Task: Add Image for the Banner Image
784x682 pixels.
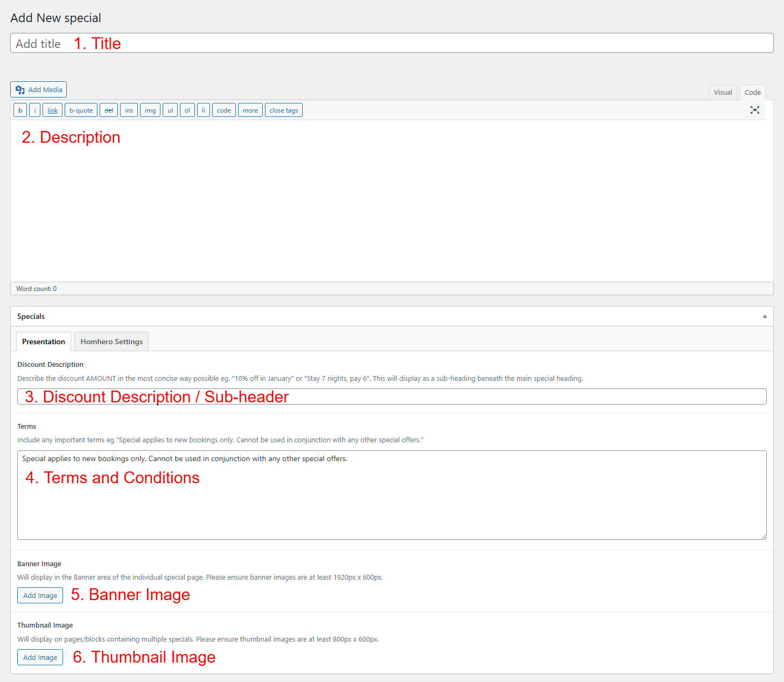Action: click(40, 595)
